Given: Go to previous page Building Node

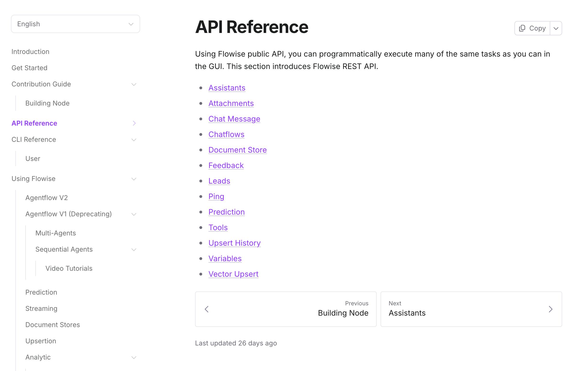Looking at the screenshot, I should [286, 309].
